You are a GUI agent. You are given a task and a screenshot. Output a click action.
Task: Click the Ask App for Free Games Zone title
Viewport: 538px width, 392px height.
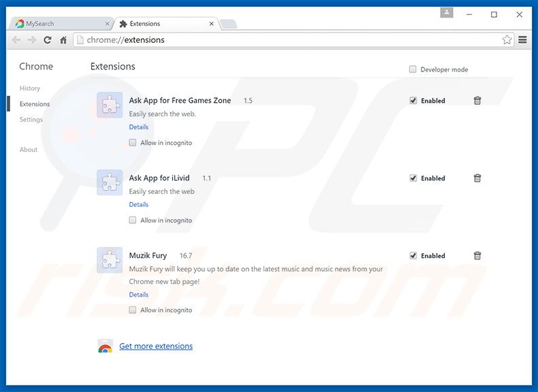pyautogui.click(x=180, y=101)
